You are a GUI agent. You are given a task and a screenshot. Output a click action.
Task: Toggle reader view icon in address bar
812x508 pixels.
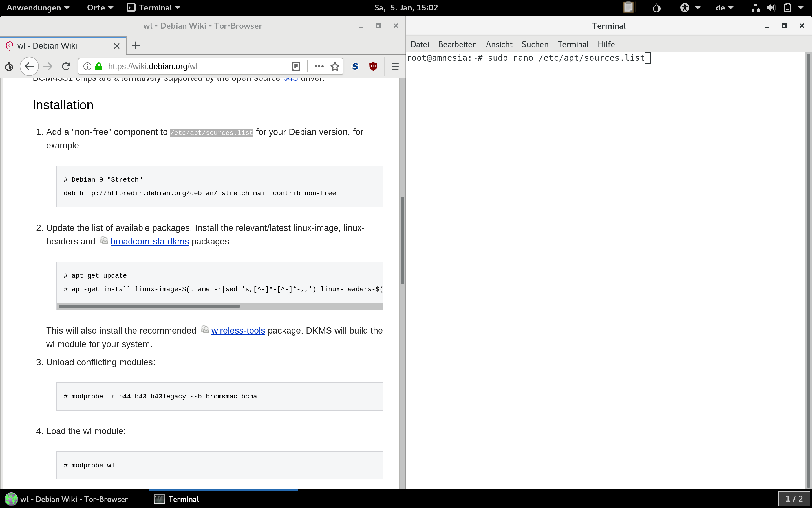point(295,67)
